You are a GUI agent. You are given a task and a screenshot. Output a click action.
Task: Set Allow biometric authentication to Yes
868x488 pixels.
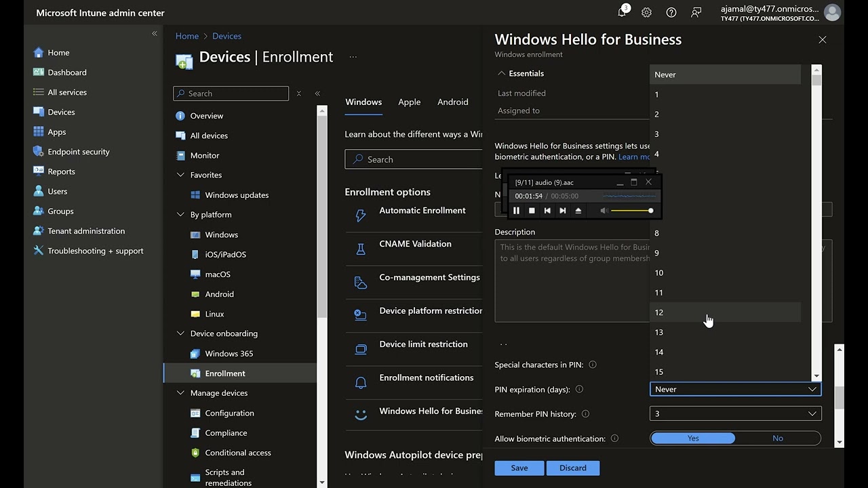693,439
